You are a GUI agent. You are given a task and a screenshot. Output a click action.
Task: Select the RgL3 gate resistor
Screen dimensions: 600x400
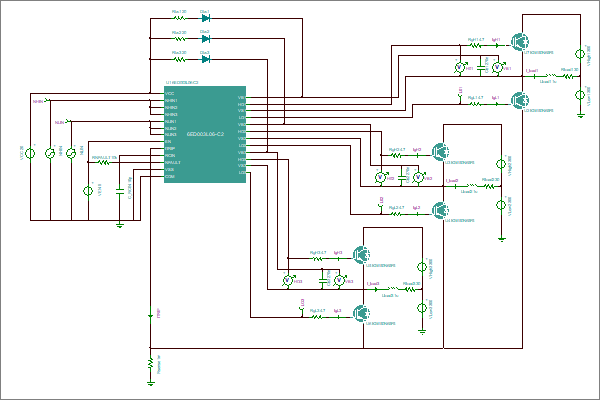(316, 317)
